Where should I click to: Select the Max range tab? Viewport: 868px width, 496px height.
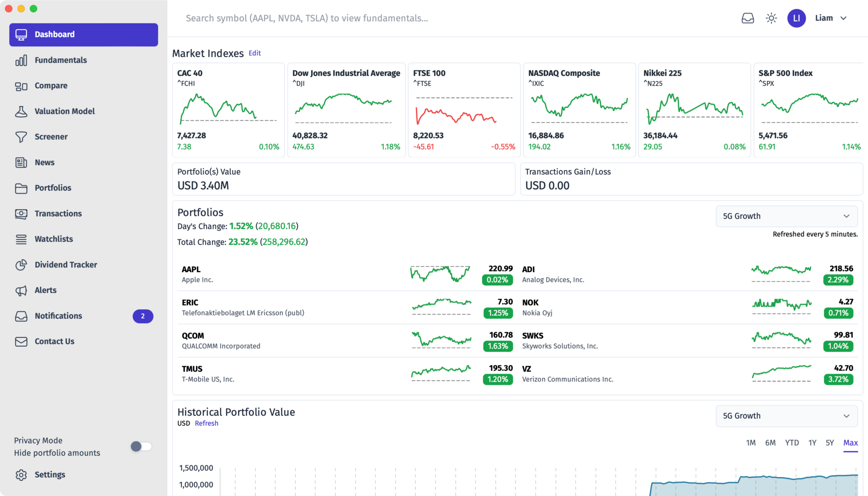click(850, 443)
